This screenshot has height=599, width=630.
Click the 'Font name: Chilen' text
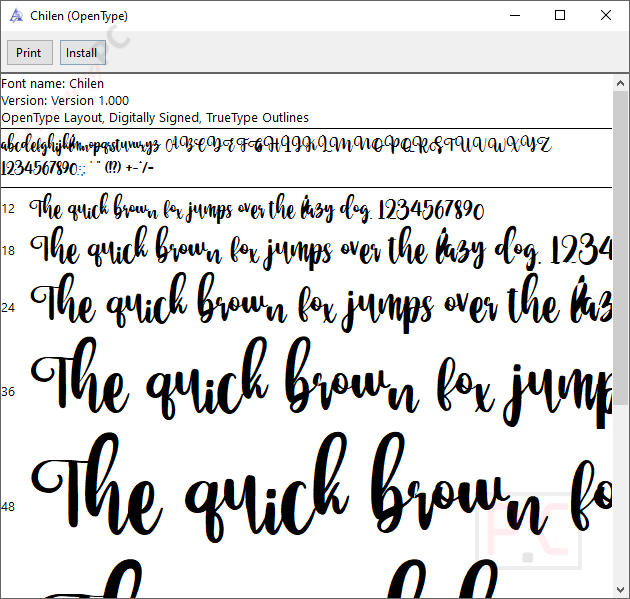tap(53, 84)
